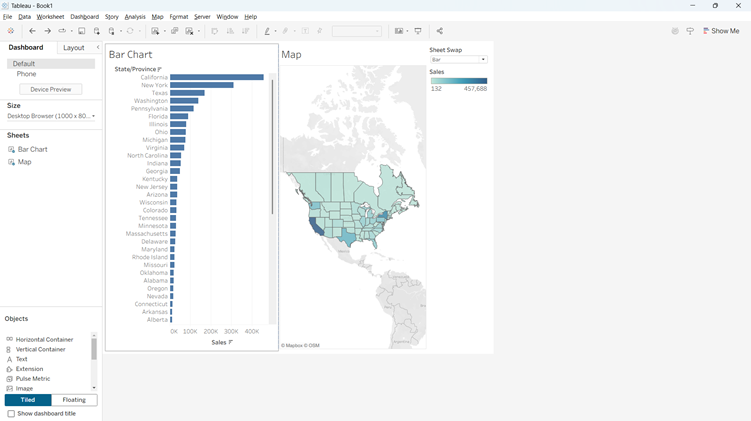The image size is (751, 421).
Task: Save the workbook using the disk icon
Action: point(81,31)
